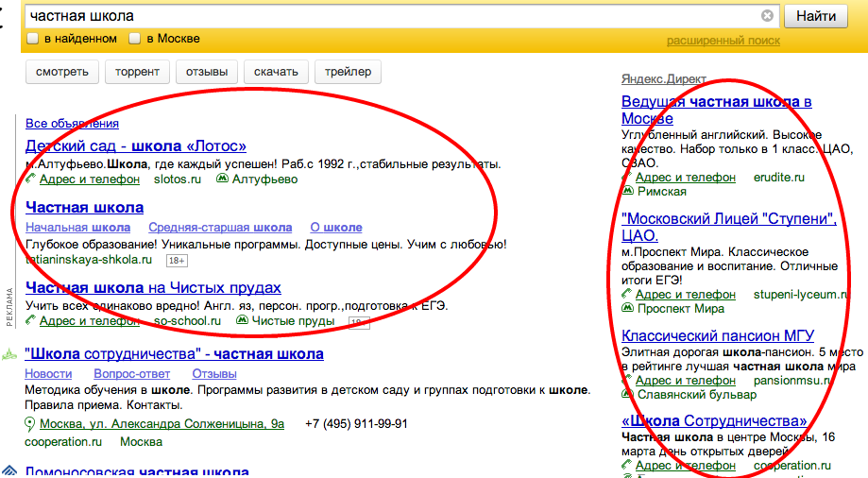Image resolution: width=868 pixels, height=478 pixels.
Task: Open the 'Яндекс.Директ' link
Action: point(664,78)
